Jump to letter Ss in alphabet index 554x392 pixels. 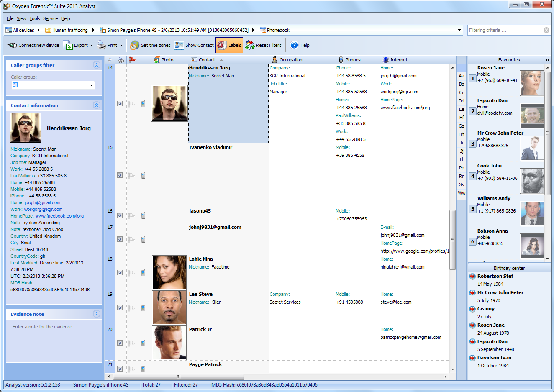462,184
